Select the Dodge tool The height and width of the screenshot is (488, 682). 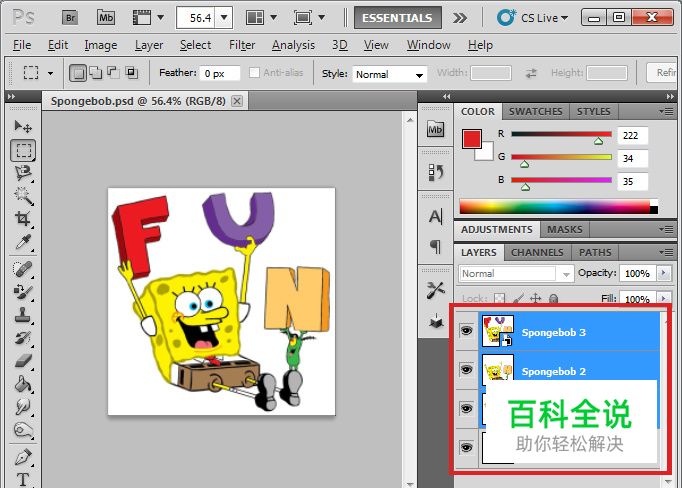pyautogui.click(x=23, y=430)
